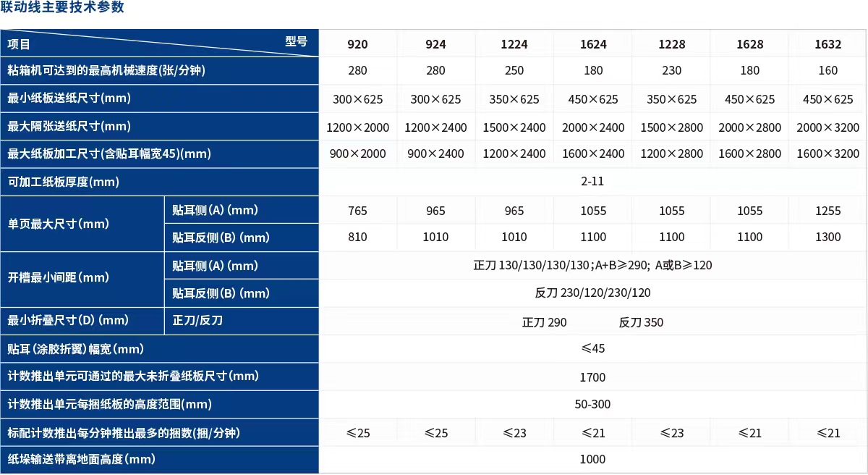This screenshot has width=868, height=475.
Task: Click the 1200×2000 max feed size cell
Action: 357,127
